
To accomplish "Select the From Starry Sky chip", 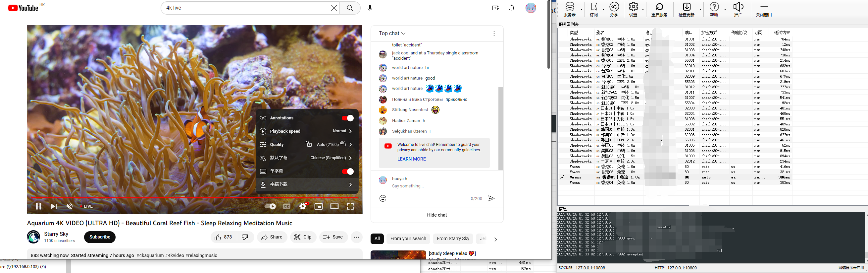I will coord(453,239).
